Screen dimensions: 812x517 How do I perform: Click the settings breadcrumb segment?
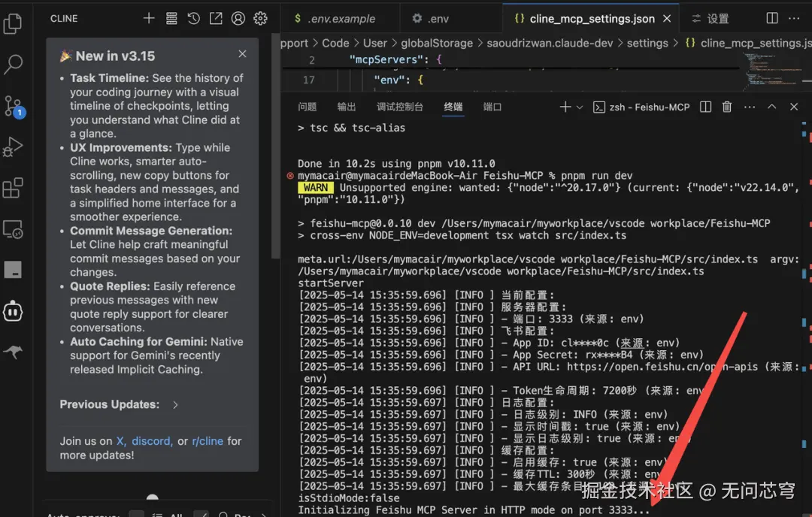[647, 43]
